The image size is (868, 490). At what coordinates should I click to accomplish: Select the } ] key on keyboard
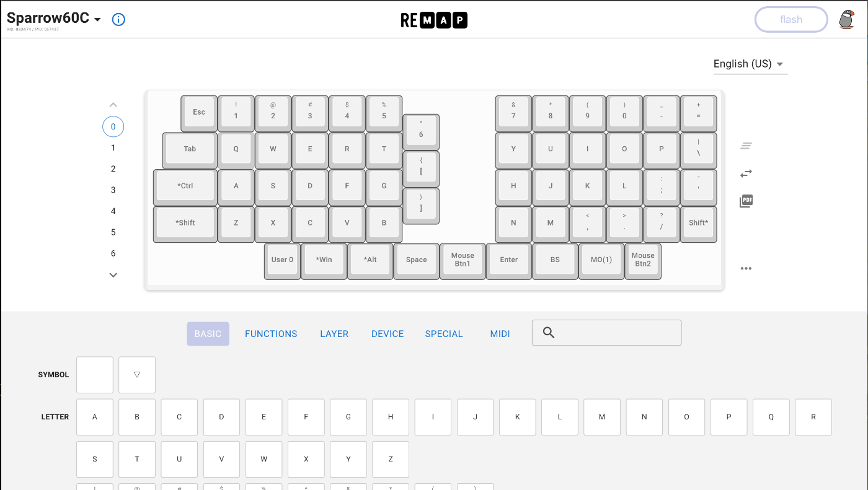pos(421,206)
